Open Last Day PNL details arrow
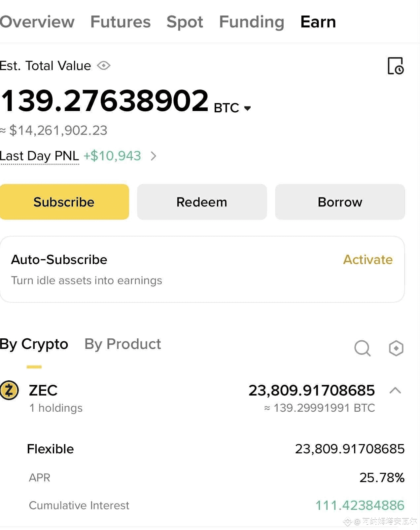Screen dimensions: 420x530 pyautogui.click(x=153, y=156)
